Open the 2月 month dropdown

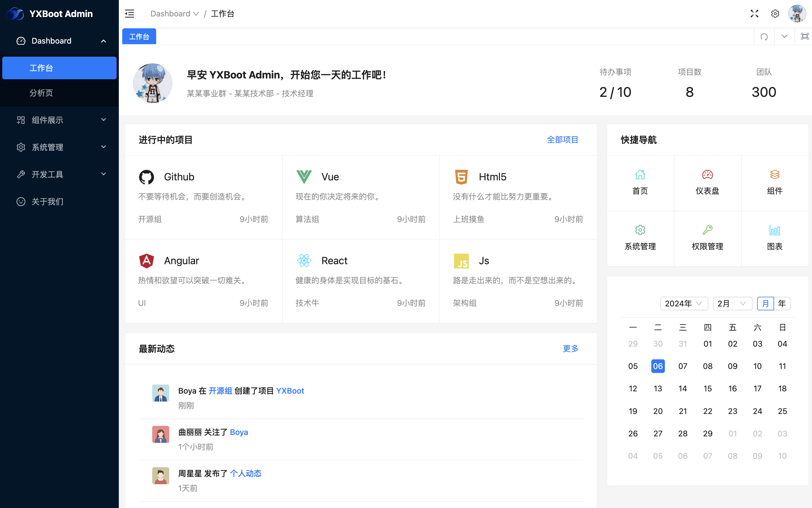(x=732, y=303)
